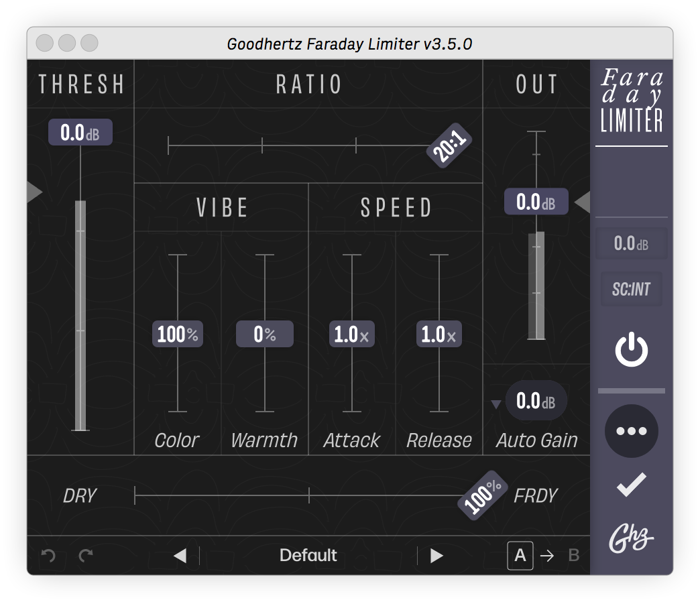Click the checkmark icon in sidebar
Image resolution: width=700 pixels, height=602 pixels.
(x=631, y=484)
